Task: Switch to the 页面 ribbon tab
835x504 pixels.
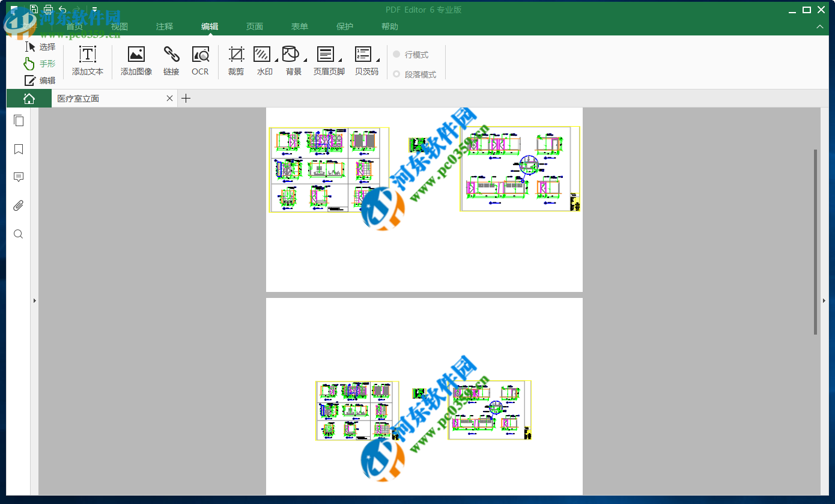Action: click(254, 26)
